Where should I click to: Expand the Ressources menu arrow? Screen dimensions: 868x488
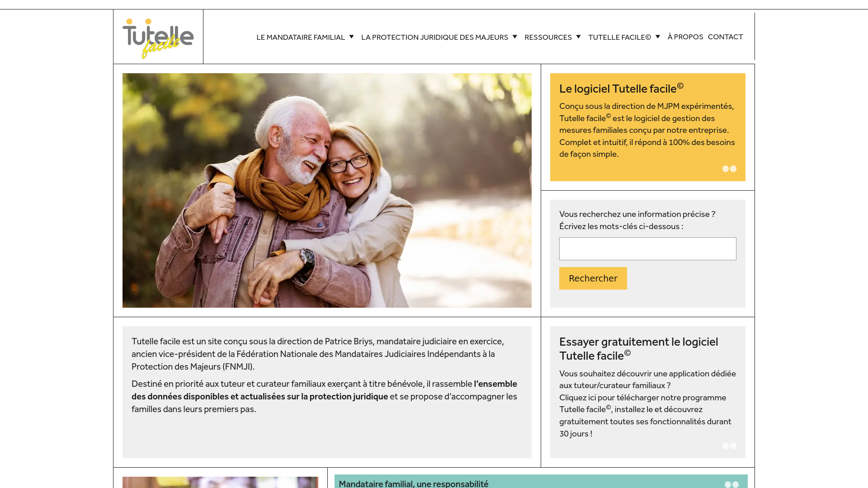coord(578,37)
